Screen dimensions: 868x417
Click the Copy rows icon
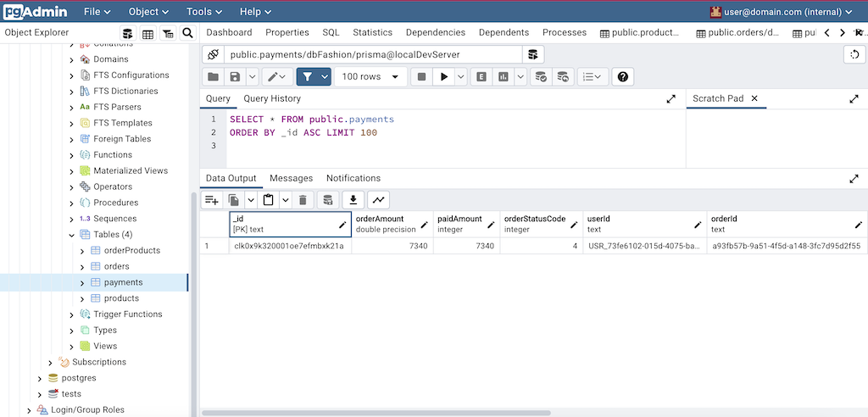pos(234,200)
